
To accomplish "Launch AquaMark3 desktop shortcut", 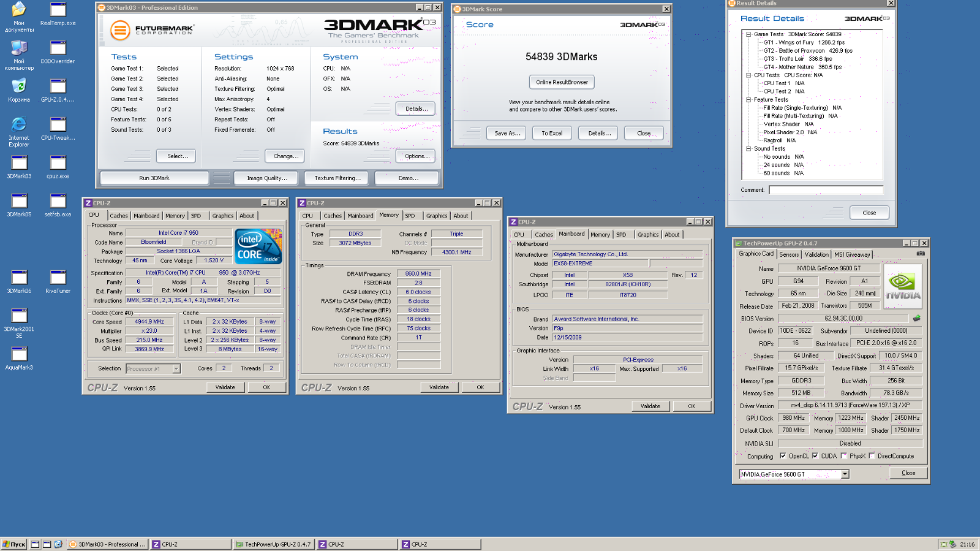I will (x=19, y=359).
